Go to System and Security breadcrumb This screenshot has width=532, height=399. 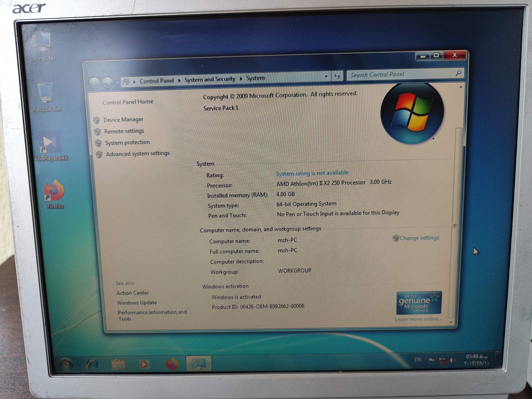click(210, 79)
